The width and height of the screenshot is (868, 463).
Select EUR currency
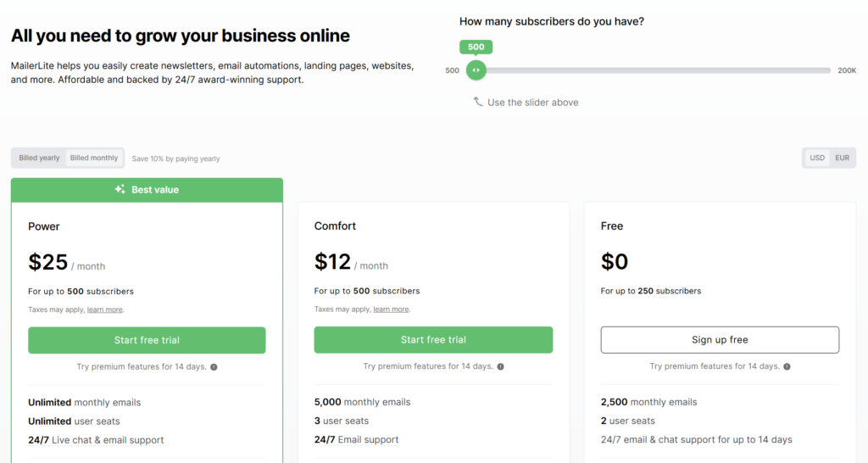842,158
